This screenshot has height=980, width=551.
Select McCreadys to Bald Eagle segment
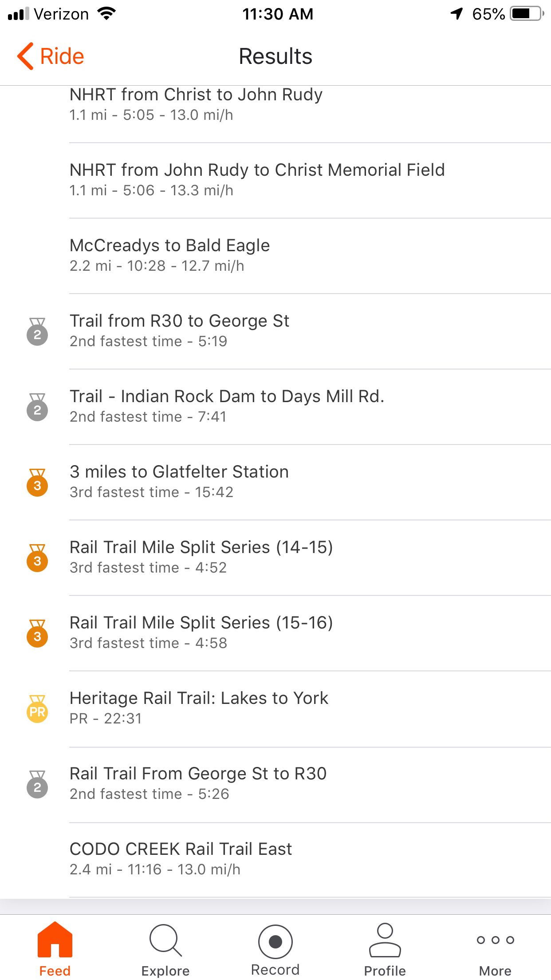coord(169,255)
